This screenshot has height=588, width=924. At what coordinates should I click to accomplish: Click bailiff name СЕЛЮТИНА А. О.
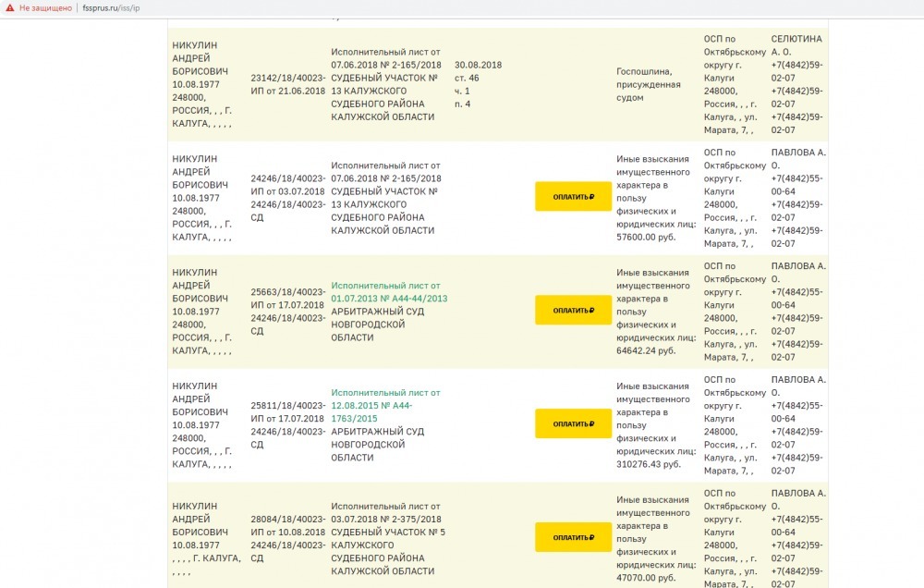(x=796, y=45)
